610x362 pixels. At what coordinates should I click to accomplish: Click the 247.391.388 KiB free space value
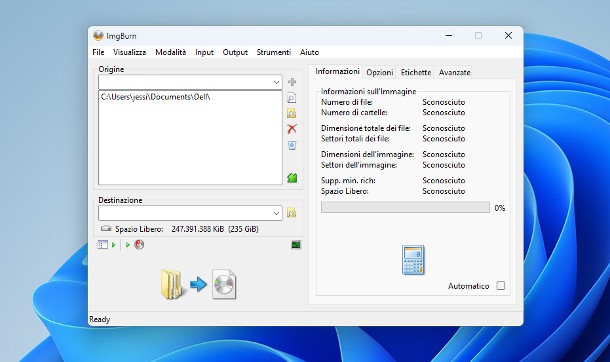(x=198, y=229)
